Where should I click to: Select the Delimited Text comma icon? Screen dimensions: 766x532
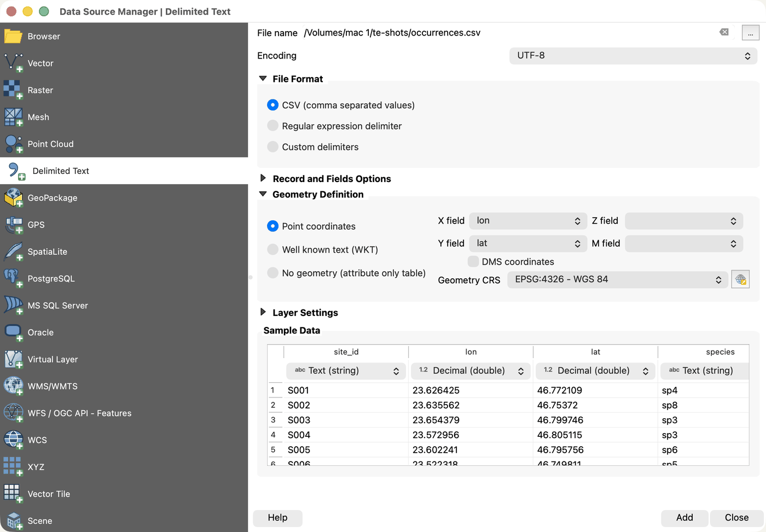click(16, 171)
